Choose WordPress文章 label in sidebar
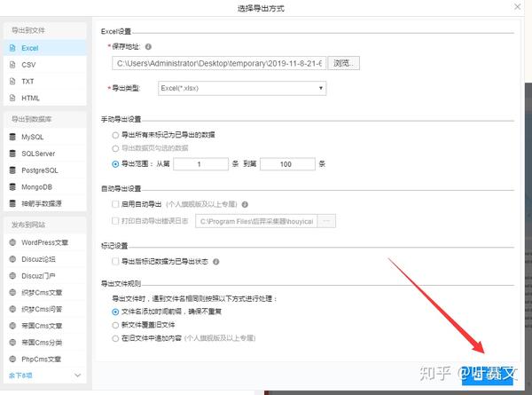This screenshot has height=395, width=532. point(45,242)
